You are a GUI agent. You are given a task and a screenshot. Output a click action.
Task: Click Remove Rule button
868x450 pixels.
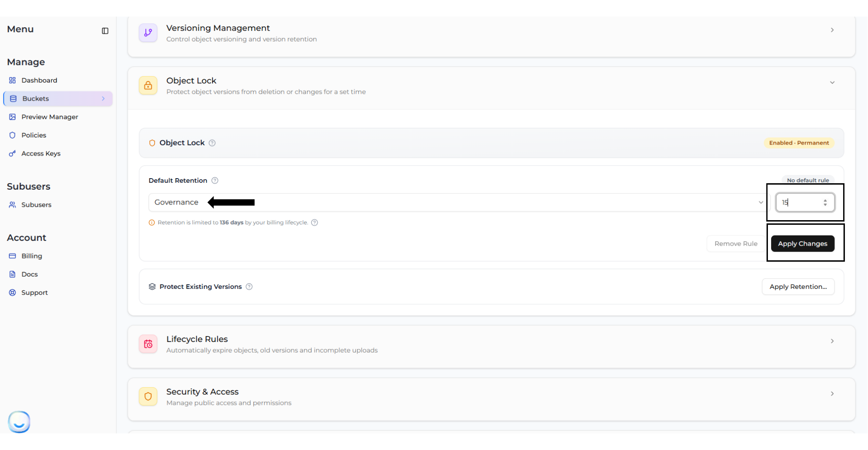(736, 244)
